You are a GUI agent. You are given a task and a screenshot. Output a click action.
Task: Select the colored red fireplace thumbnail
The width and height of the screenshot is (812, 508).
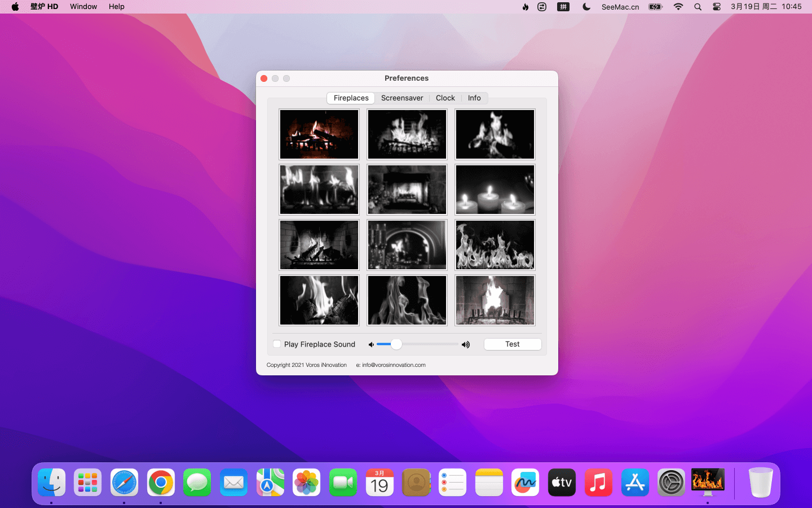pos(319,134)
